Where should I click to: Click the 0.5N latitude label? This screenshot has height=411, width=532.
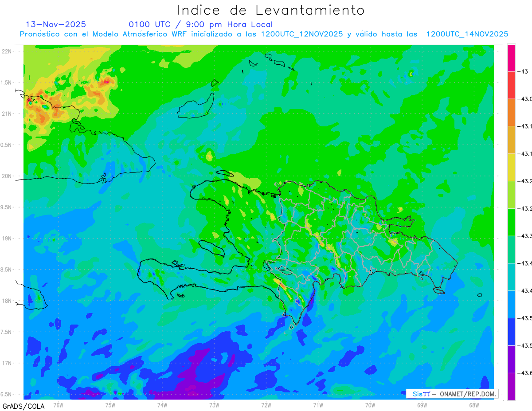pos(7,145)
